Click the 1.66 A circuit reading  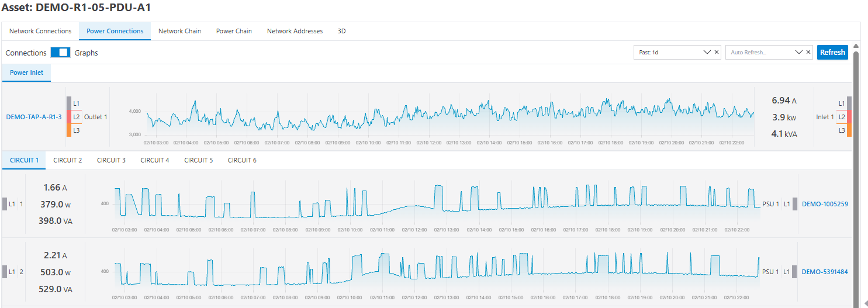point(56,188)
